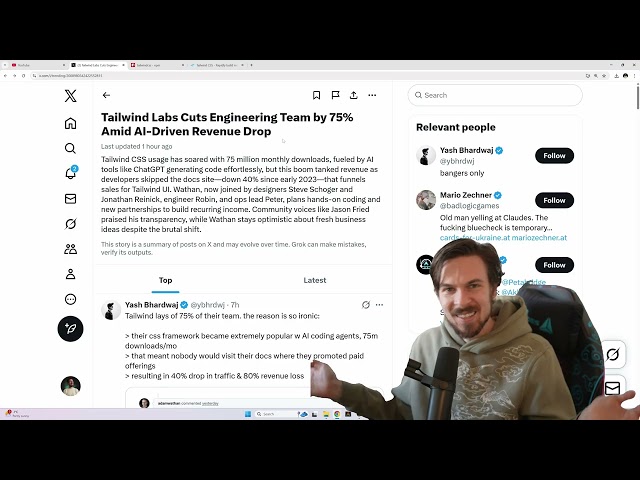Open Yash Bhardwaj avatar in Relevant people
The image size is (640, 480).
426,155
